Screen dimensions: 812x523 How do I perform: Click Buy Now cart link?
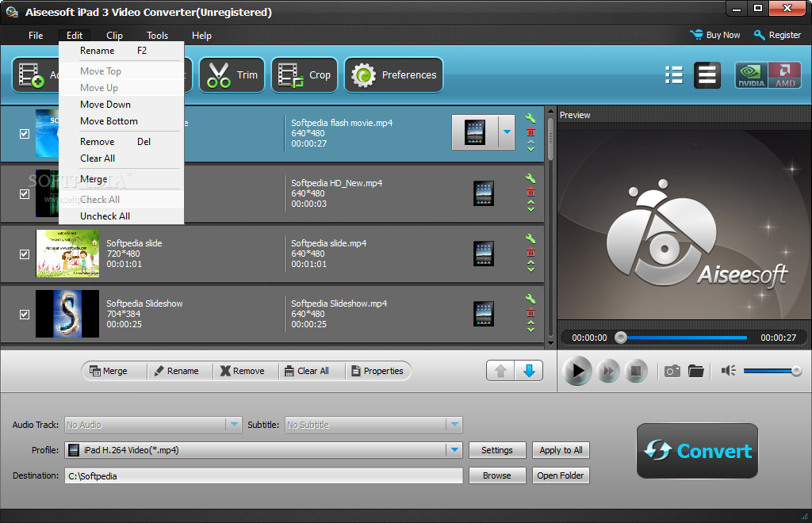pyautogui.click(x=714, y=35)
